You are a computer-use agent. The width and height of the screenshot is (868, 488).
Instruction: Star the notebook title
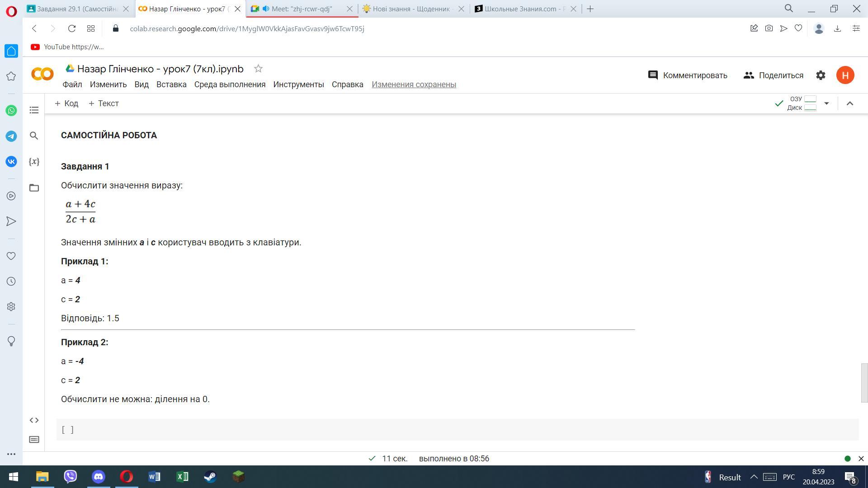pos(258,69)
